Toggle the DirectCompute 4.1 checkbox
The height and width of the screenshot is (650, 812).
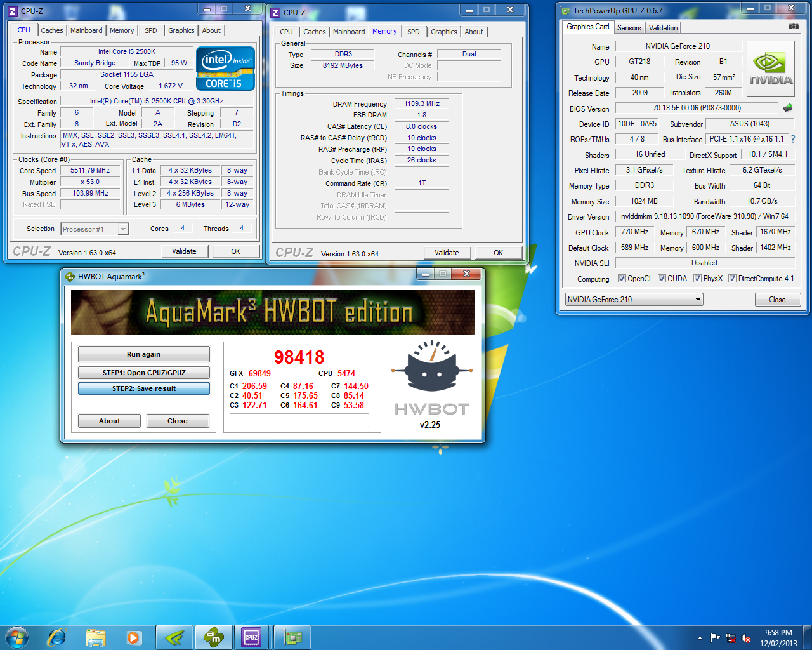click(x=732, y=279)
